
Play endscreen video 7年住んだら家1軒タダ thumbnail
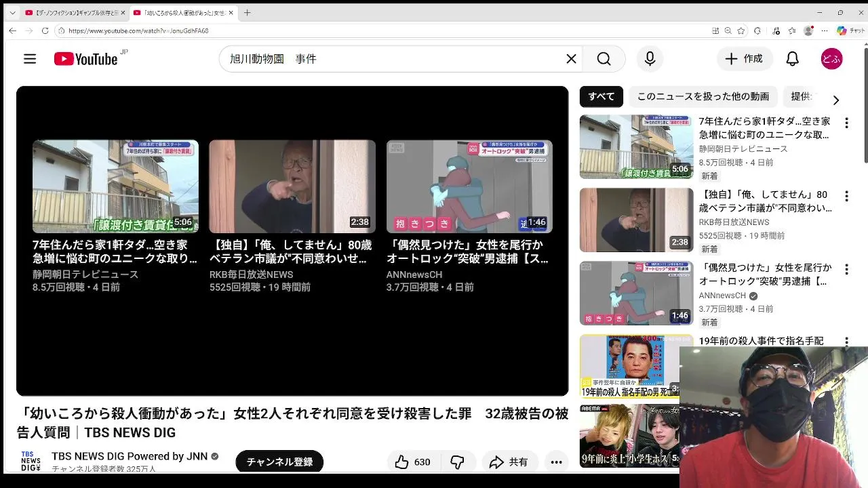click(x=115, y=186)
